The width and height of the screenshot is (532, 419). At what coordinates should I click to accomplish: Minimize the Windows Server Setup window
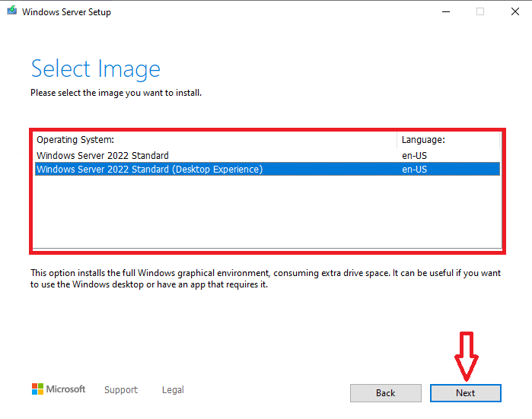pyautogui.click(x=443, y=11)
